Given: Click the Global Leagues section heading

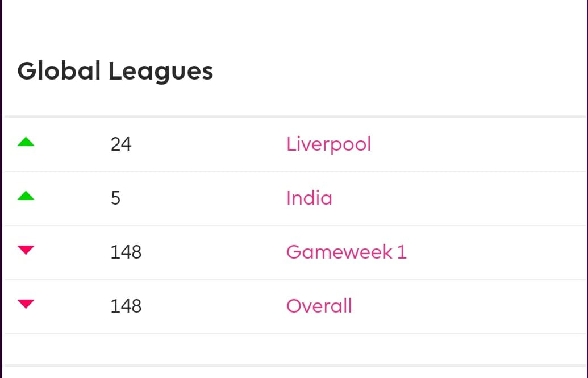Looking at the screenshot, I should 115,70.
